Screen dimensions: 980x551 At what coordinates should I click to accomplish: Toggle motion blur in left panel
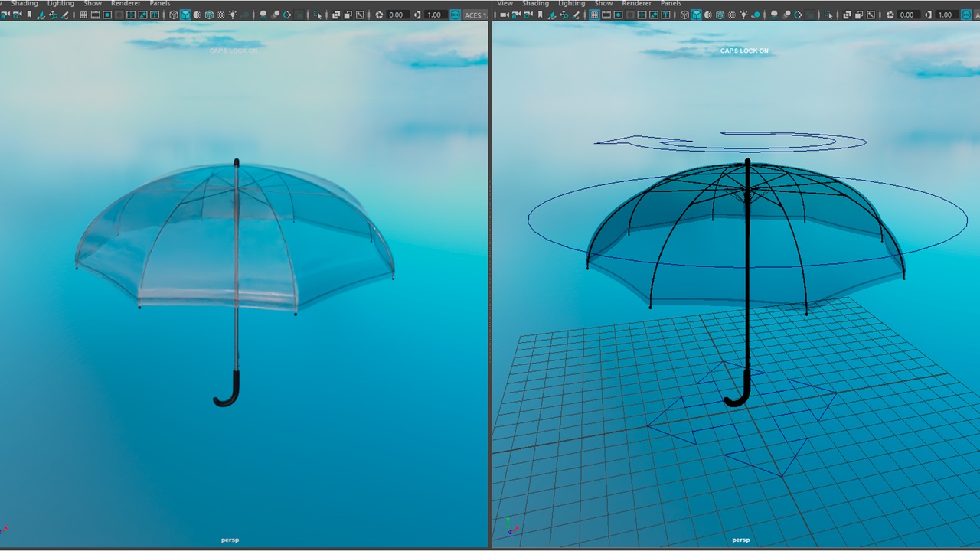[x=275, y=15]
